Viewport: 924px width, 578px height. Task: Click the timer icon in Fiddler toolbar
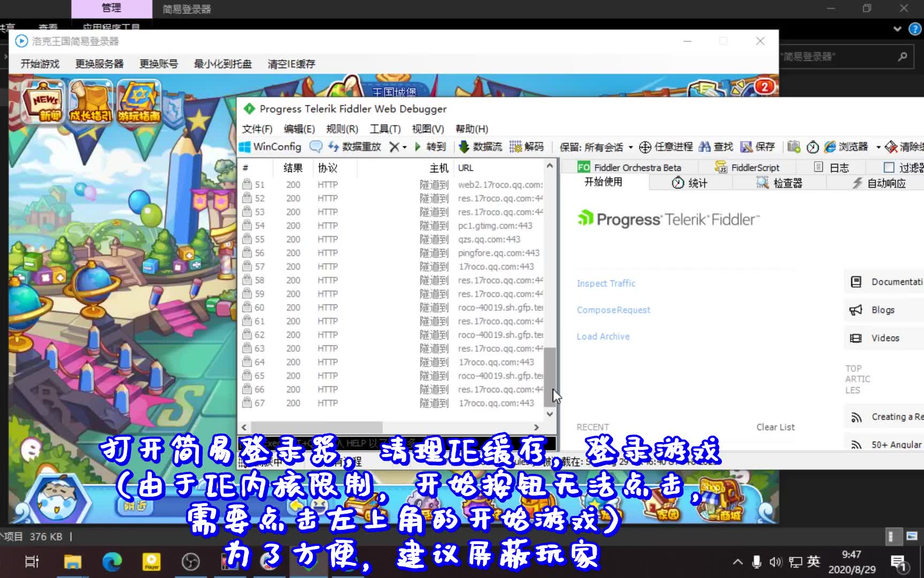(x=813, y=147)
